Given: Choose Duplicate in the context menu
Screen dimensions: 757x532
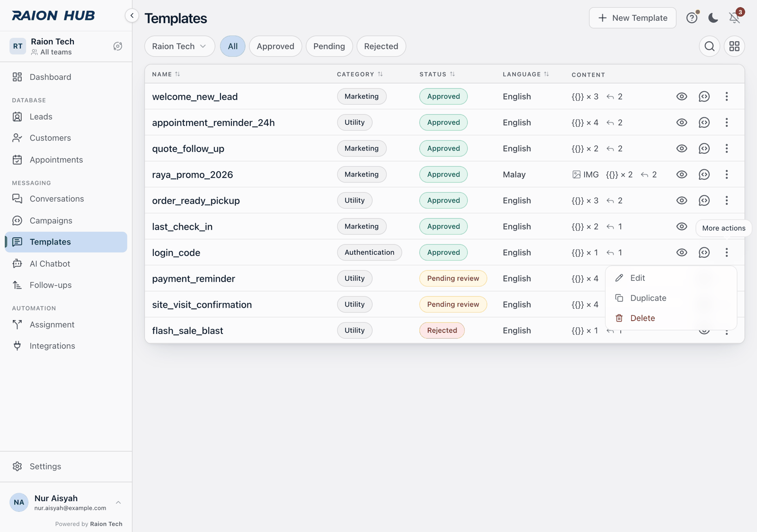Looking at the screenshot, I should pos(671,298).
